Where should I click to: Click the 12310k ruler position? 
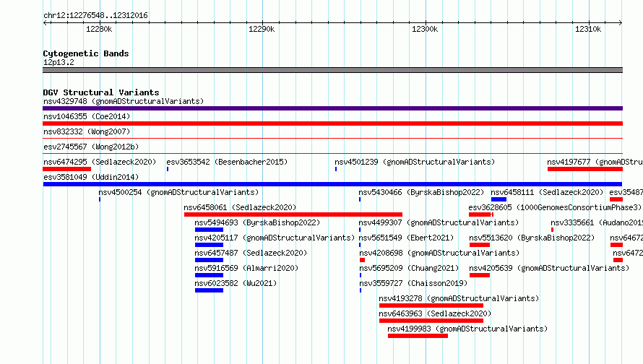pyautogui.click(x=588, y=29)
